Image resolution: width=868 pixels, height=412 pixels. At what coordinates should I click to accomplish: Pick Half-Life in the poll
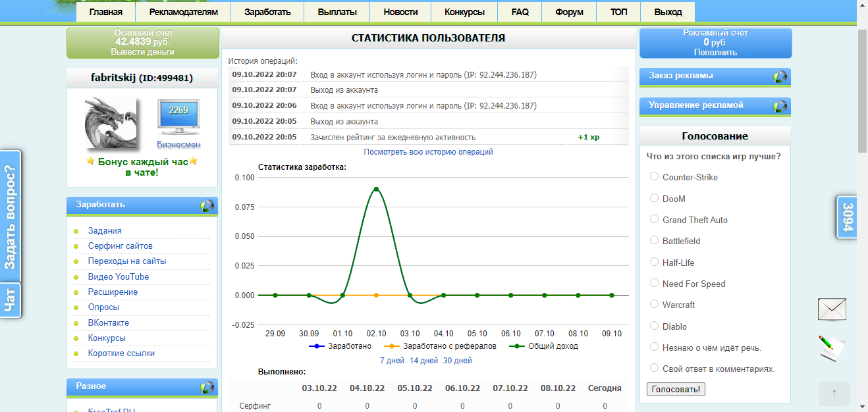point(654,262)
